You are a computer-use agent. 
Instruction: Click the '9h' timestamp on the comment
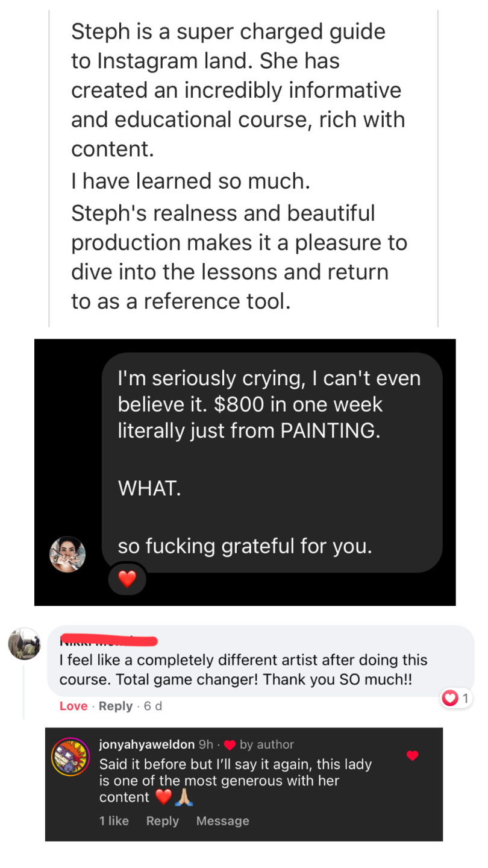(x=205, y=744)
